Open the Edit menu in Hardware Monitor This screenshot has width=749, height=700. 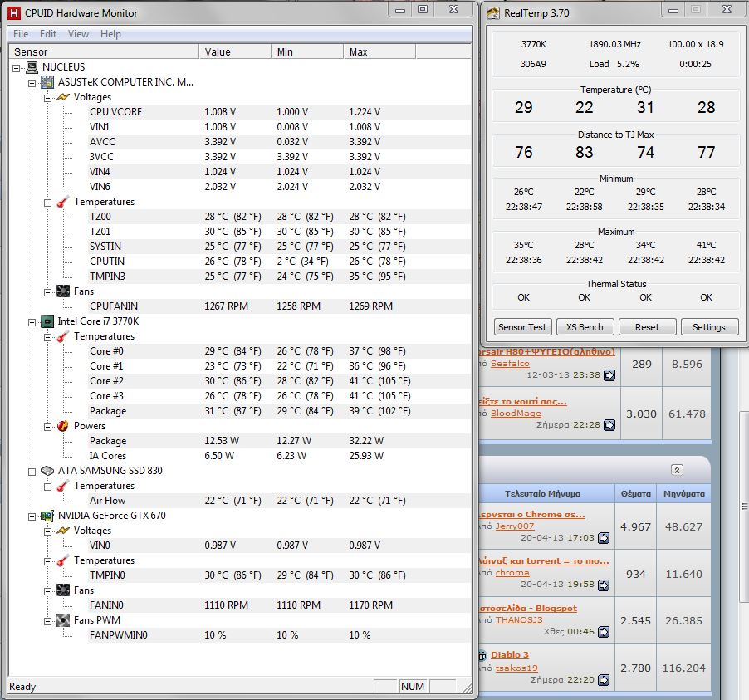coord(48,34)
